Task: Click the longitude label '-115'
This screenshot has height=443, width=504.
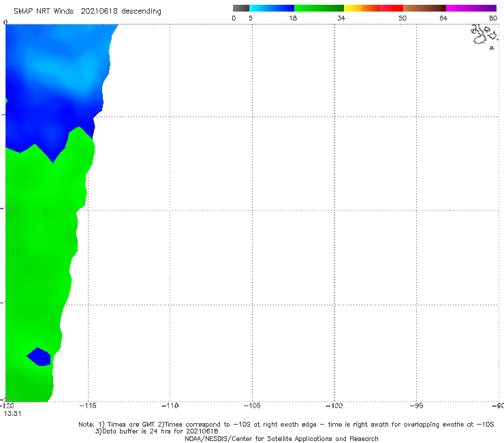Action: [88, 406]
